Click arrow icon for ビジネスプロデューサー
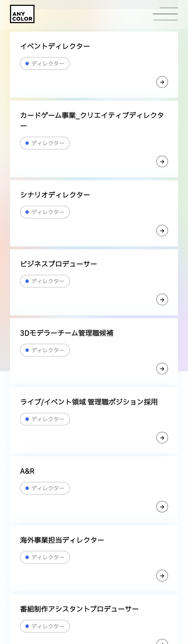The width and height of the screenshot is (188, 644). 162,300
